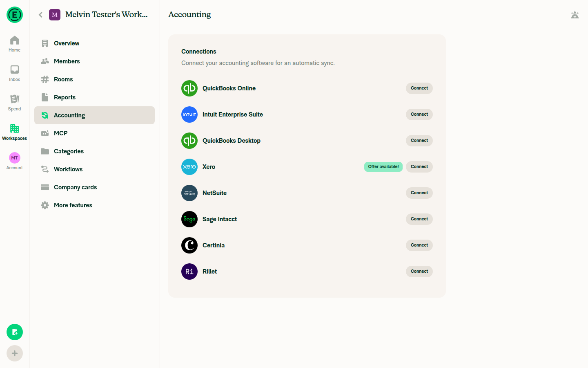Image resolution: width=588 pixels, height=368 pixels.
Task: Click the 'Melvin Tester's Work...' workspace title
Action: click(107, 15)
